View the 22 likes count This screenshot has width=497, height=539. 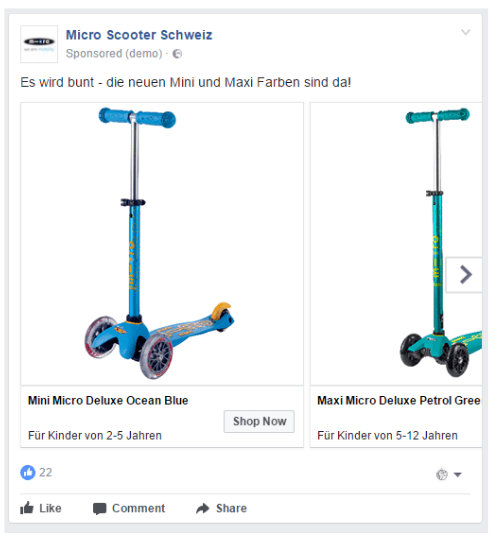pos(45,473)
